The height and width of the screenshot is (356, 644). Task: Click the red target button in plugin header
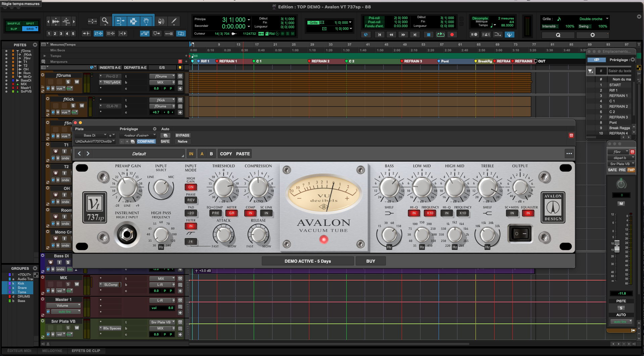(571, 135)
